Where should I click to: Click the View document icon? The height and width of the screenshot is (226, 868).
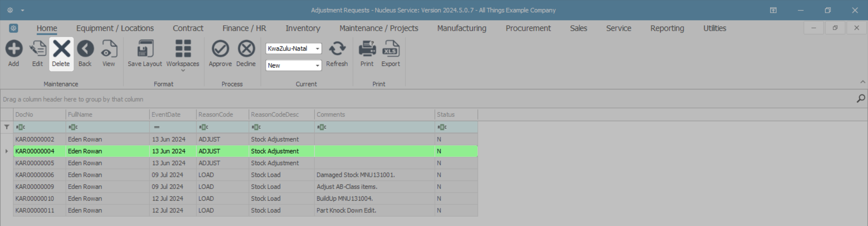pos(108,49)
